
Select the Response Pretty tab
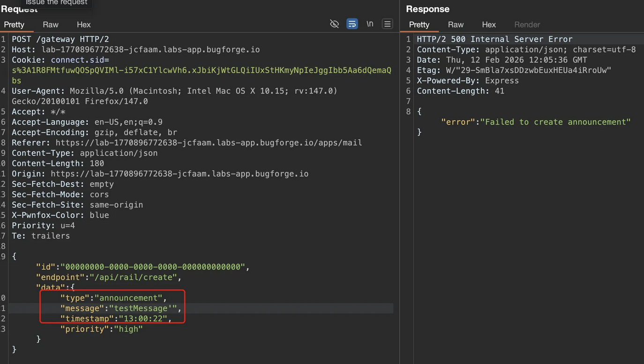point(419,24)
